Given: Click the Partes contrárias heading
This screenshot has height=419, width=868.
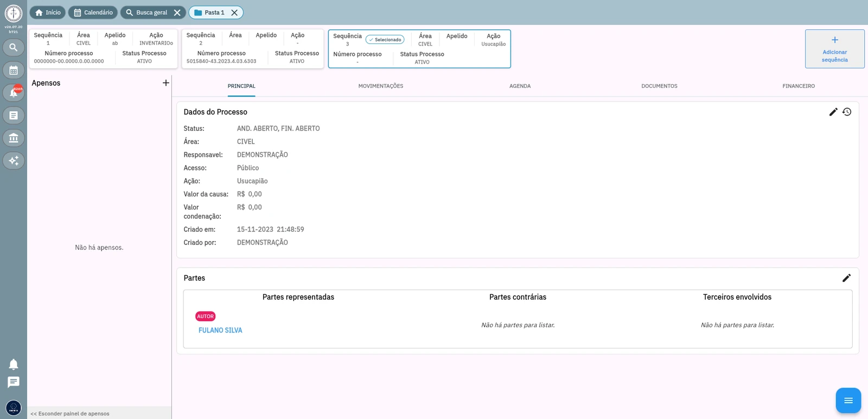Looking at the screenshot, I should tap(518, 297).
